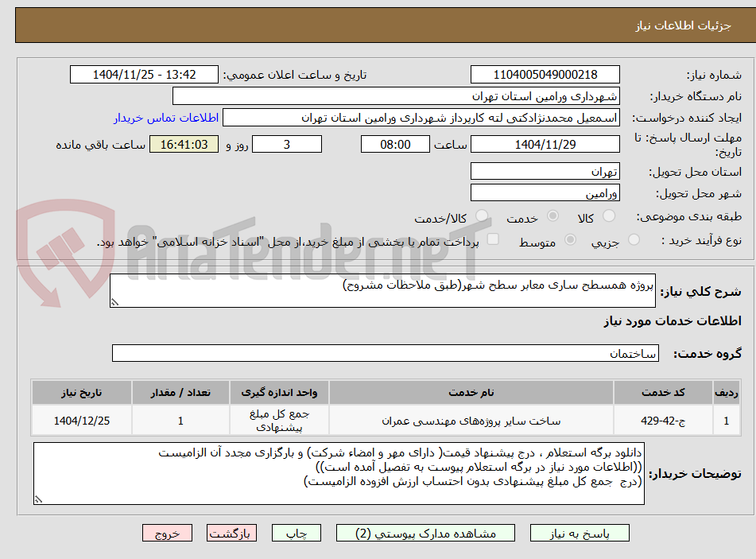Image resolution: width=756 pixels, height=559 pixels.
Task: Click the countdown field 16:41:03
Action: pyautogui.click(x=184, y=144)
